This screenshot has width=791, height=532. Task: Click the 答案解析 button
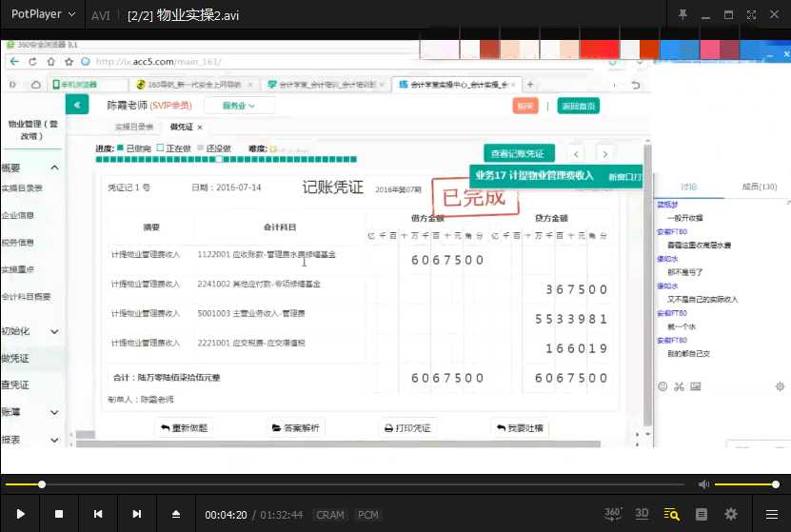tap(296, 428)
